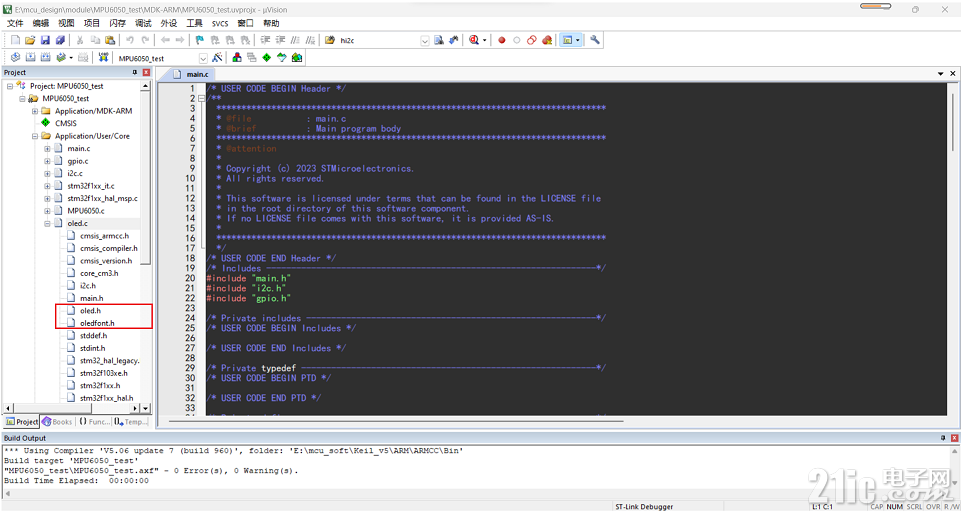
Task: Open the MPU6050_test target selection dropdown
Action: click(203, 58)
